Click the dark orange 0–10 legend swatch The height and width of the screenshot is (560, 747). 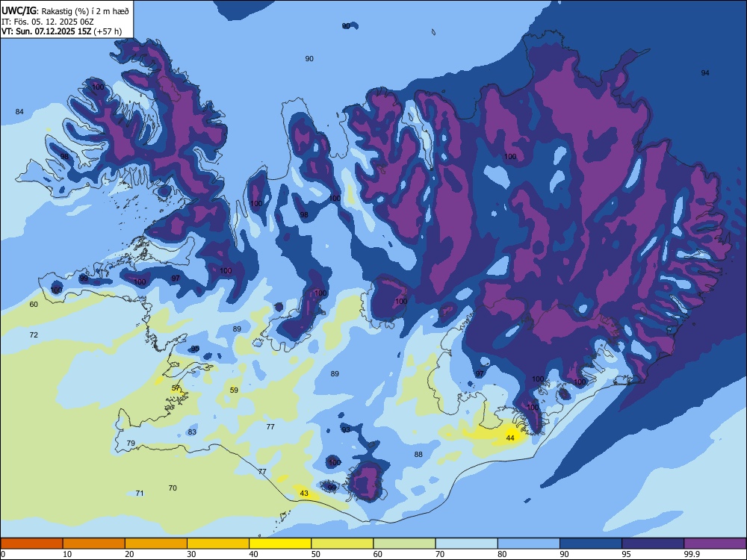point(31,544)
